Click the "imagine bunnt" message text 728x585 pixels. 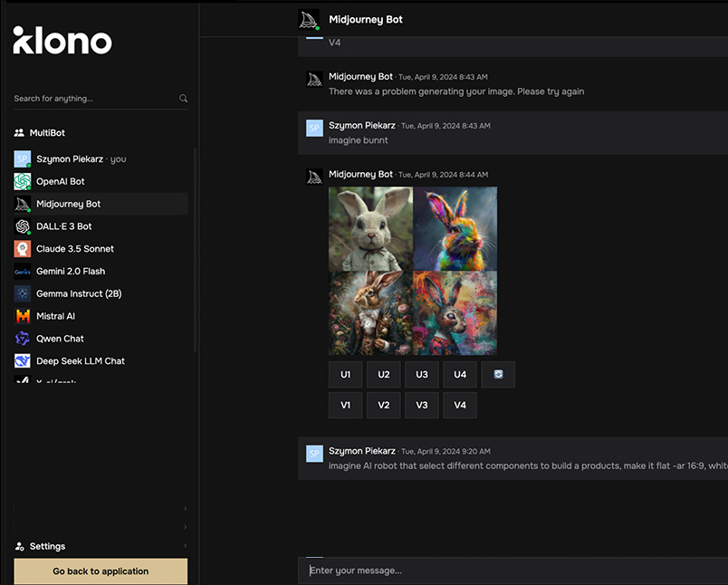[x=358, y=140]
